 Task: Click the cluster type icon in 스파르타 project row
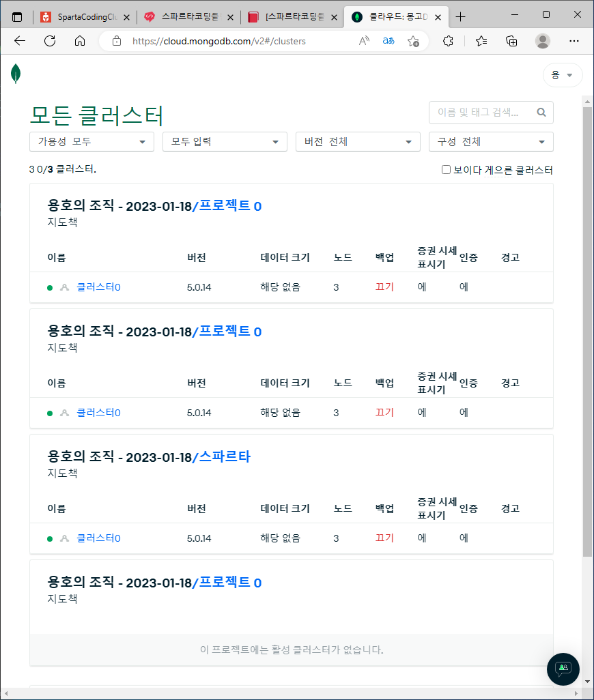click(65, 538)
